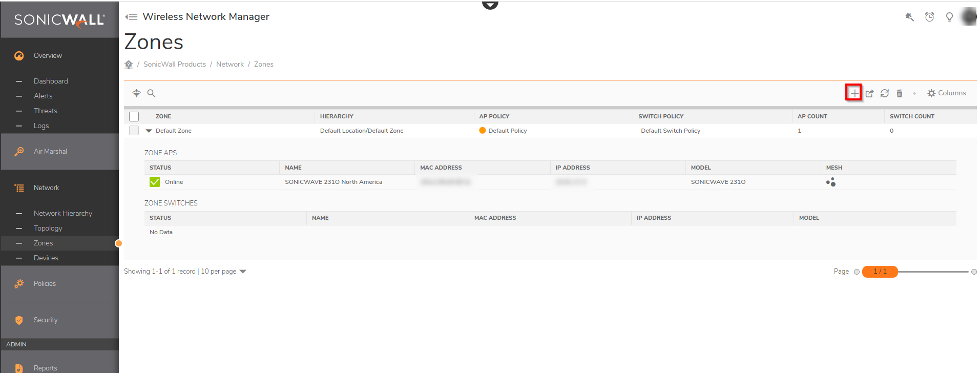Expand the Security section
The width and height of the screenshot is (980, 373).
click(46, 320)
